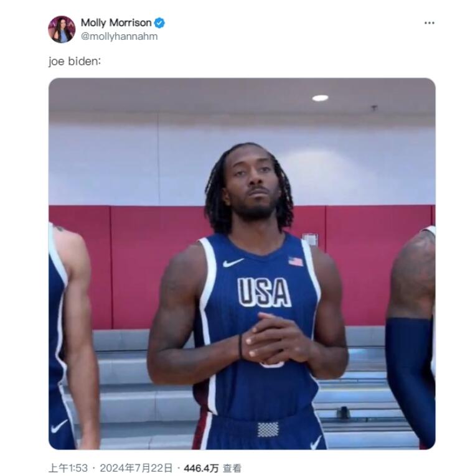
Task: Click the checkered patch on the shorts waistband
Action: 268,429
